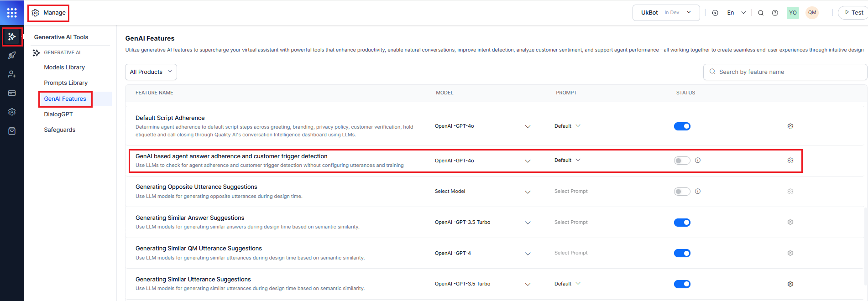Open the UkBot In Dev selector

pyautogui.click(x=666, y=13)
